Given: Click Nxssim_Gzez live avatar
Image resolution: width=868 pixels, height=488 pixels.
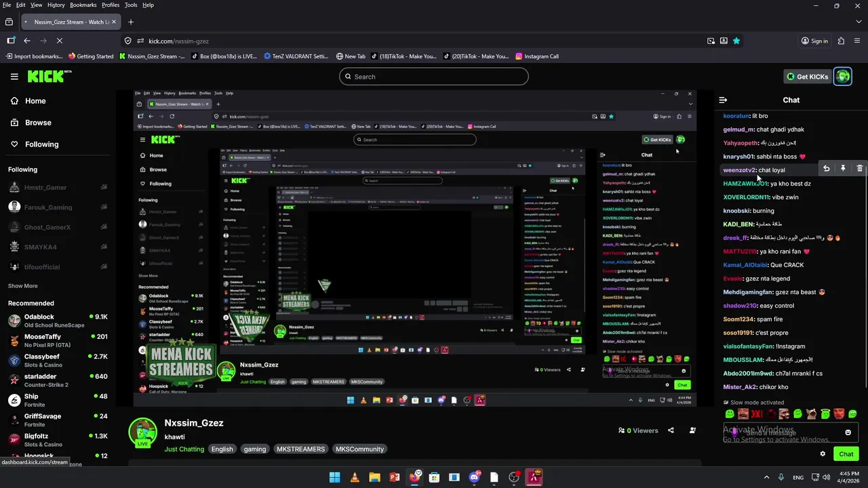Looking at the screenshot, I should coord(143,433).
